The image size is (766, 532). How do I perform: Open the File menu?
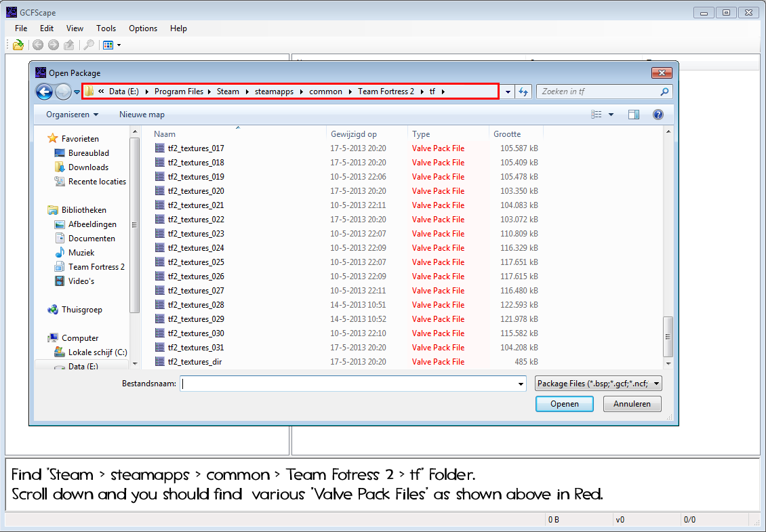pyautogui.click(x=21, y=28)
